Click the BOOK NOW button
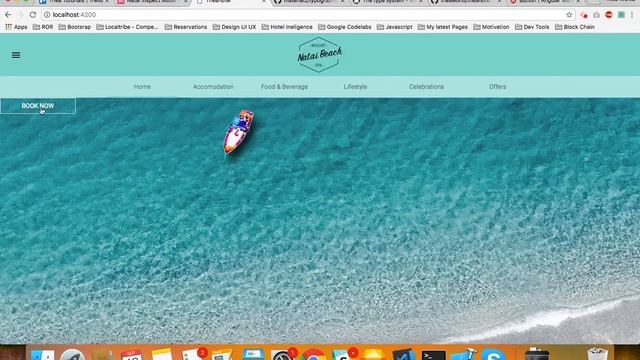 tap(38, 106)
